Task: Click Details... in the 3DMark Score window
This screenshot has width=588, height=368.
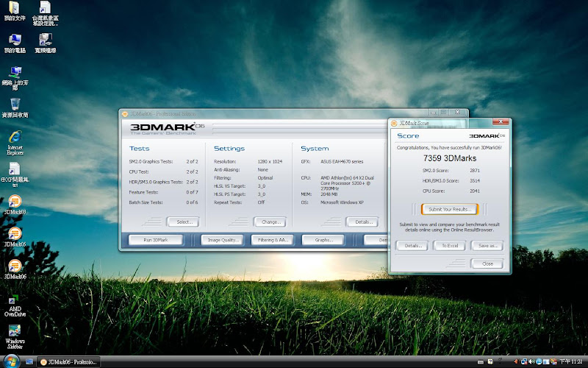Action: (x=412, y=246)
